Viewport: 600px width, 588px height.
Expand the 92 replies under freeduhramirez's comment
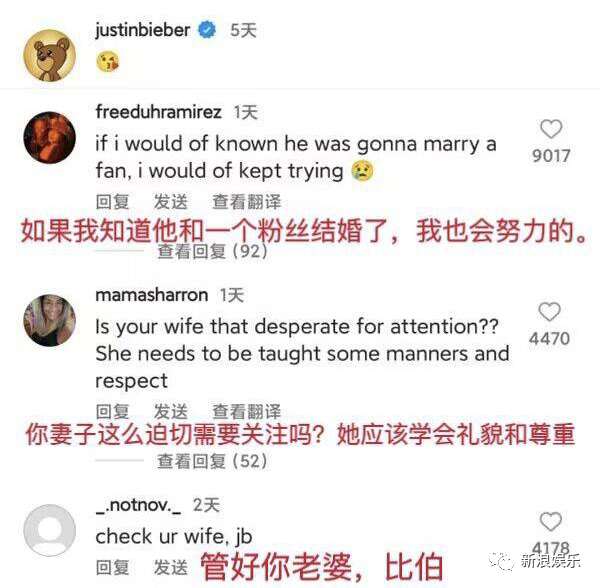(212, 251)
